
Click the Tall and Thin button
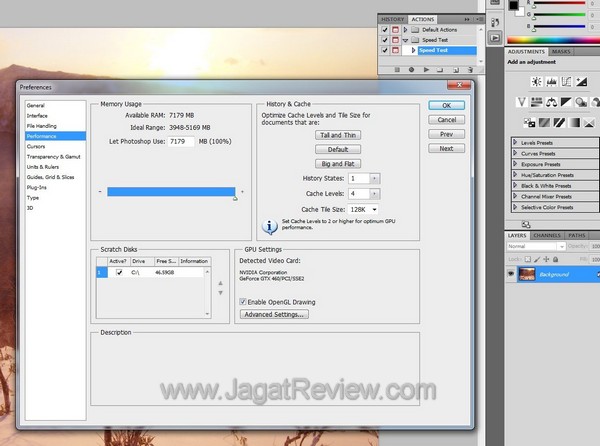pos(337,134)
